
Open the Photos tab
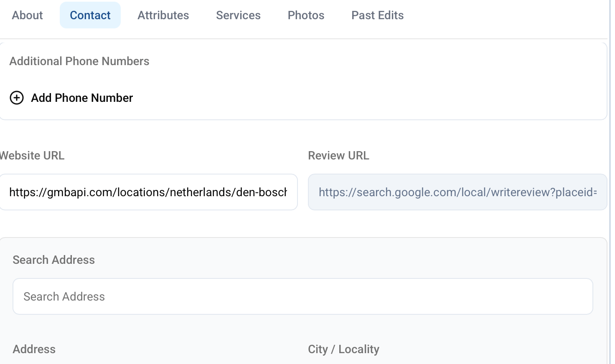306,15
